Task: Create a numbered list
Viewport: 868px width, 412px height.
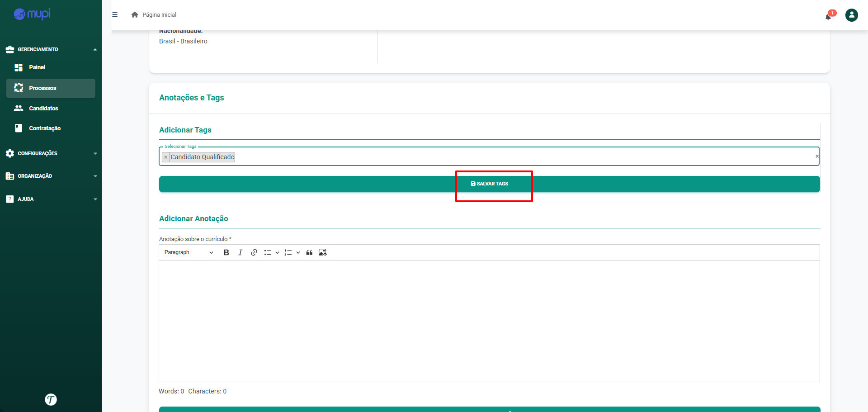Action: coord(288,252)
